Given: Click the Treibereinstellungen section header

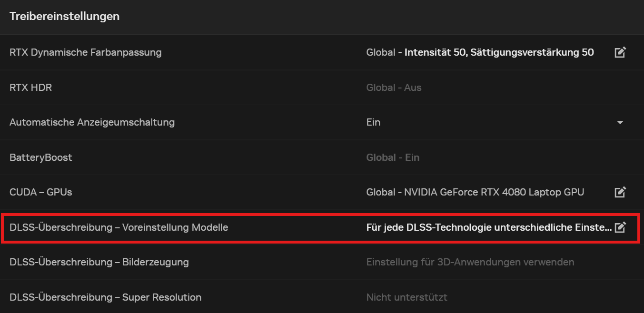Looking at the screenshot, I should (x=64, y=16).
